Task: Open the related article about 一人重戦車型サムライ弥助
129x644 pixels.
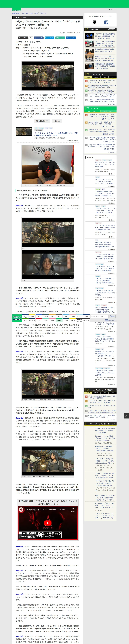Action: [x=56, y=134]
